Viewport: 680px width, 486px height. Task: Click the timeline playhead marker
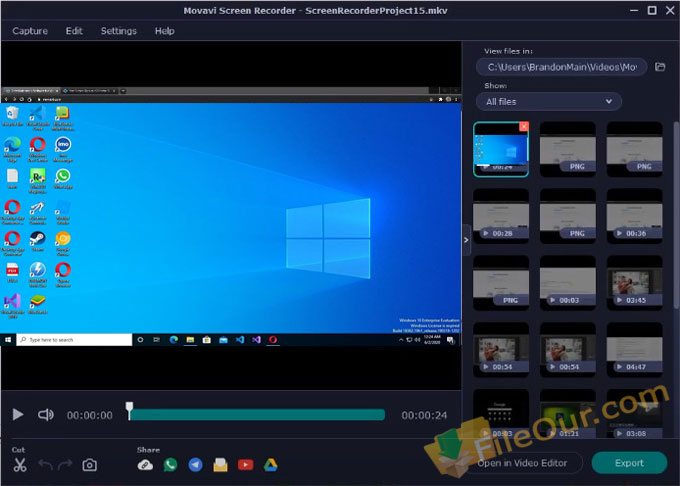[x=129, y=410]
